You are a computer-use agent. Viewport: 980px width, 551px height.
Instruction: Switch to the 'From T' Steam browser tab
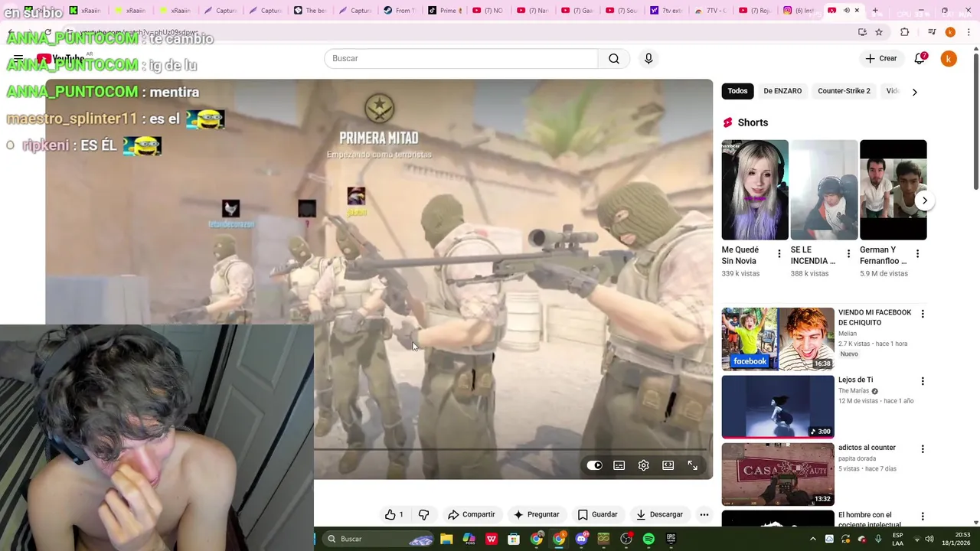click(x=400, y=11)
